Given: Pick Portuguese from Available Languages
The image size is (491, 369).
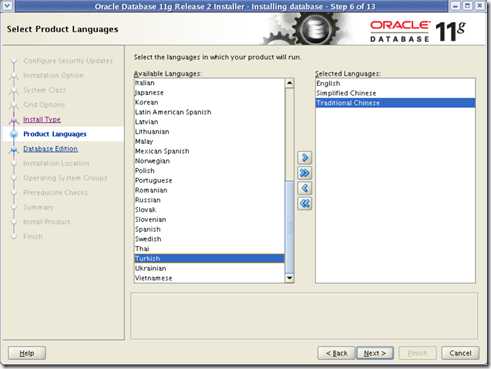Looking at the screenshot, I should click(x=209, y=181).
